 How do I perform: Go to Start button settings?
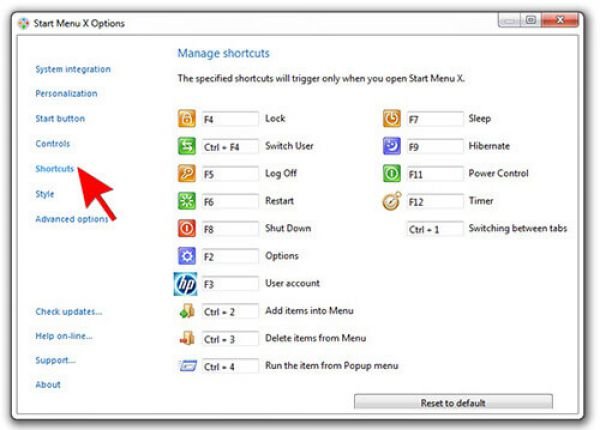click(x=60, y=119)
